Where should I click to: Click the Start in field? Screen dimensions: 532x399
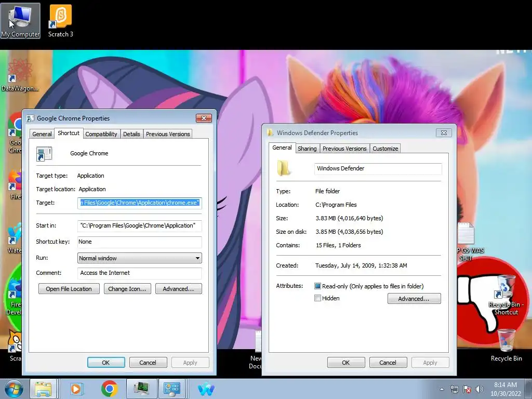139,225
